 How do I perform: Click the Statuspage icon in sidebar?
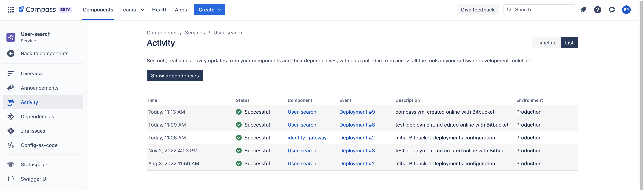pos(11,165)
